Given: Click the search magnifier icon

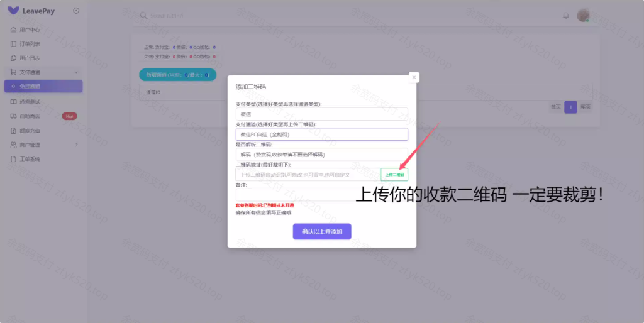Looking at the screenshot, I should pos(143,16).
